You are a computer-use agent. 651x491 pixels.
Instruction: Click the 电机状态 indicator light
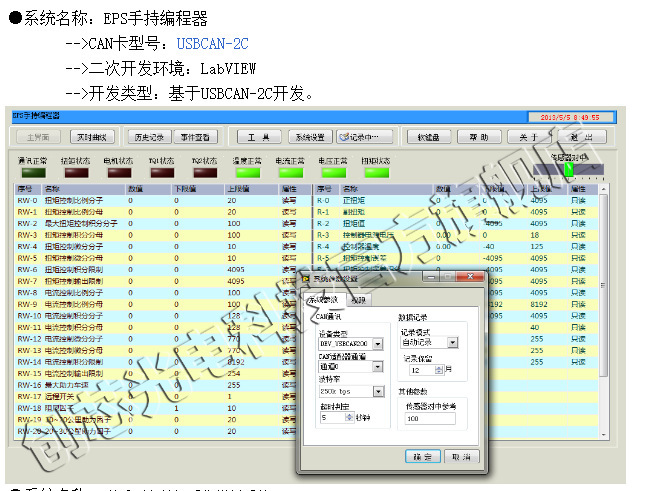(120, 173)
